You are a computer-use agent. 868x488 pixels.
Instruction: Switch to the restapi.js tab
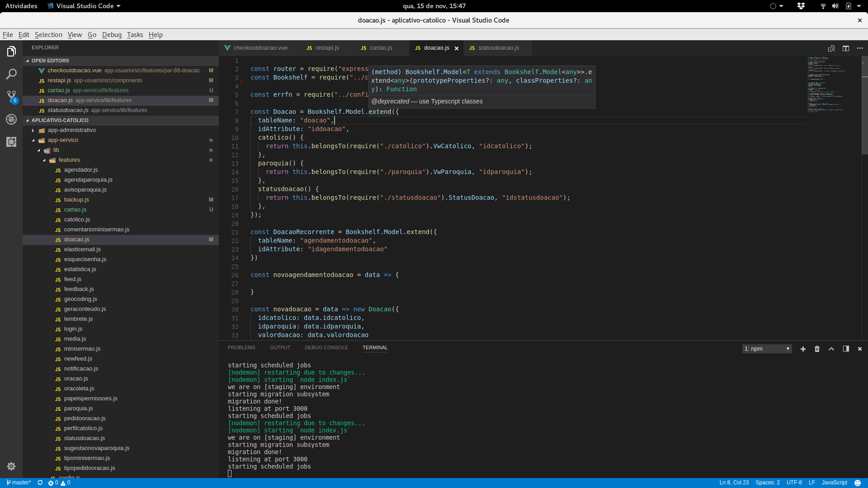click(327, 48)
